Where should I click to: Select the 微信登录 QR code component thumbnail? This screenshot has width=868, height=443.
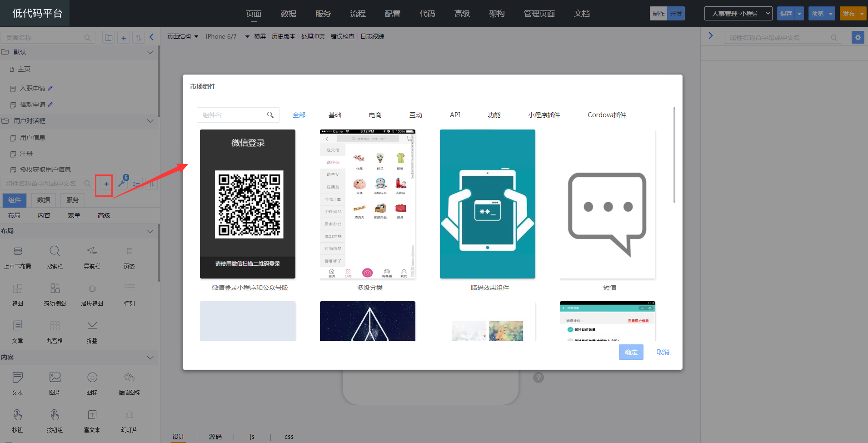click(248, 204)
